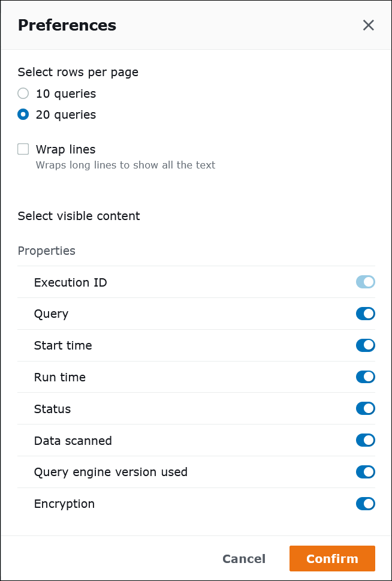Confirm the preference changes
The image size is (392, 581).
[x=332, y=558]
